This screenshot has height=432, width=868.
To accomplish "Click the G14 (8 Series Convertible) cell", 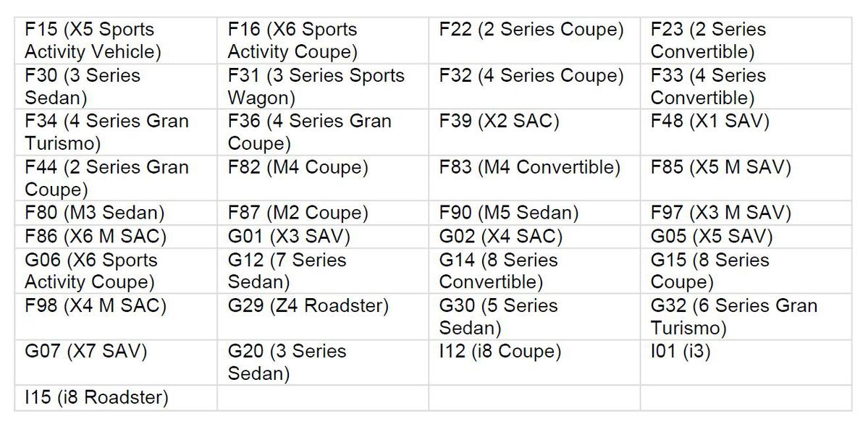I will pos(498,271).
